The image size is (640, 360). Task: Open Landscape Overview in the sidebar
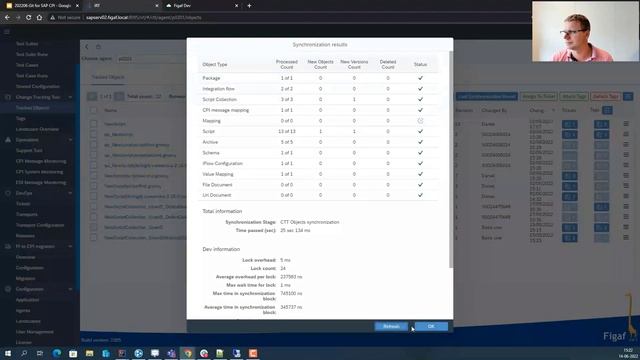click(x=37, y=129)
